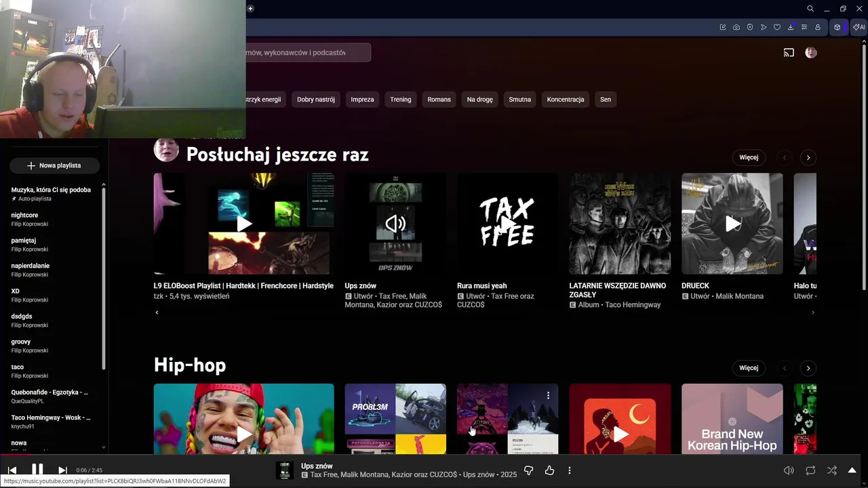The image size is (868, 488).
Task: Click the cast to device icon
Action: pos(789,52)
